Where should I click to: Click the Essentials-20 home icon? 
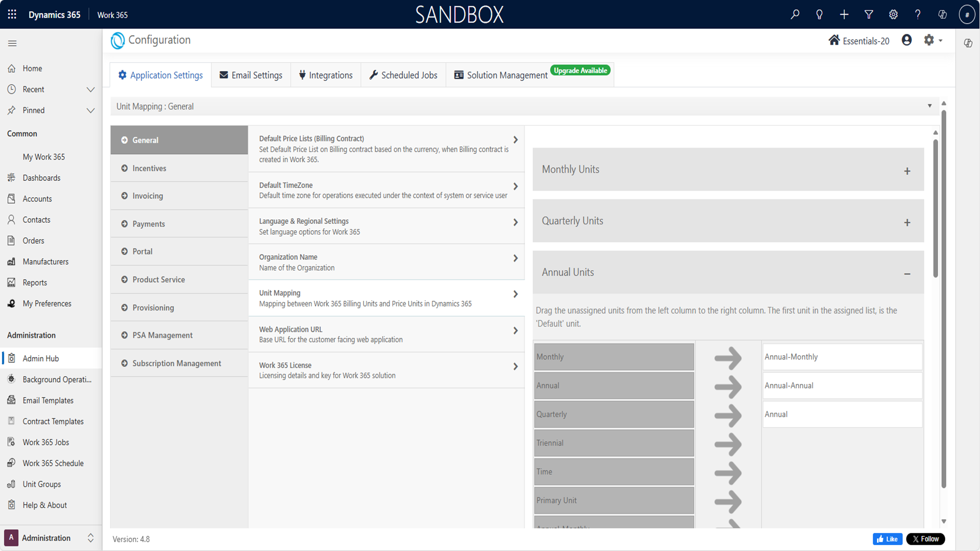click(x=833, y=40)
